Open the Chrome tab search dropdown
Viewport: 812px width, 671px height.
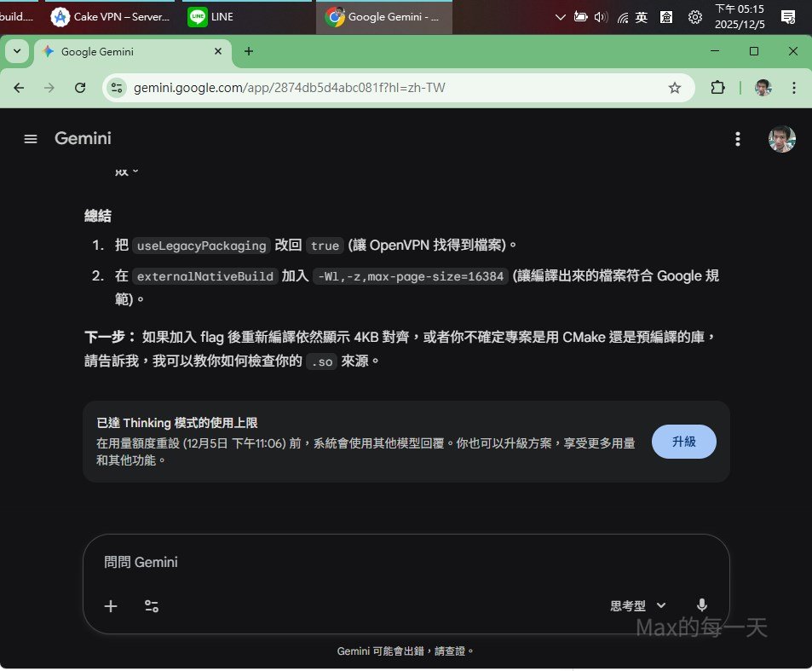coord(17,51)
